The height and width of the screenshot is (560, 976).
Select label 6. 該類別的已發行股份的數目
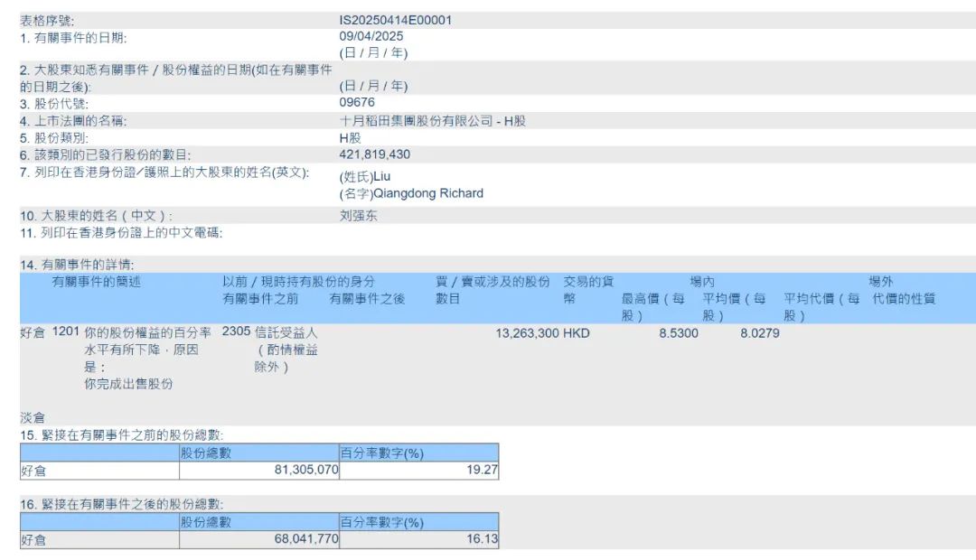[x=105, y=155]
